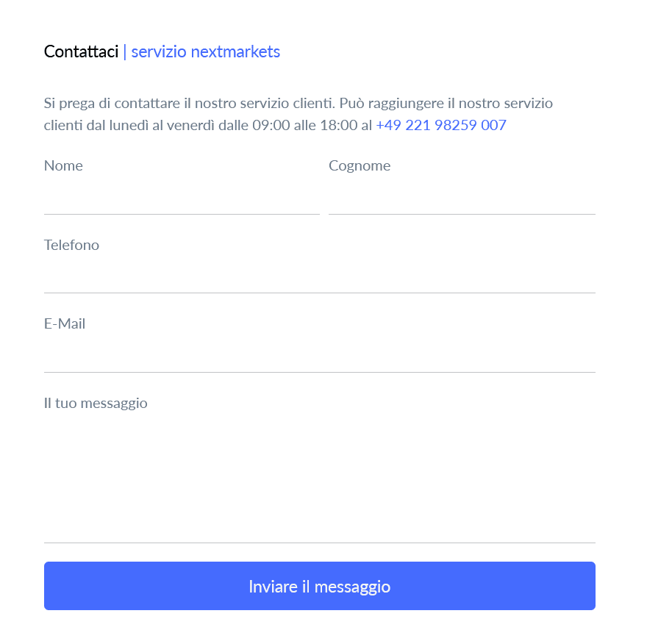Click the blue vertical separator in heading
Viewport: 672px width, 630px height.
(125, 52)
